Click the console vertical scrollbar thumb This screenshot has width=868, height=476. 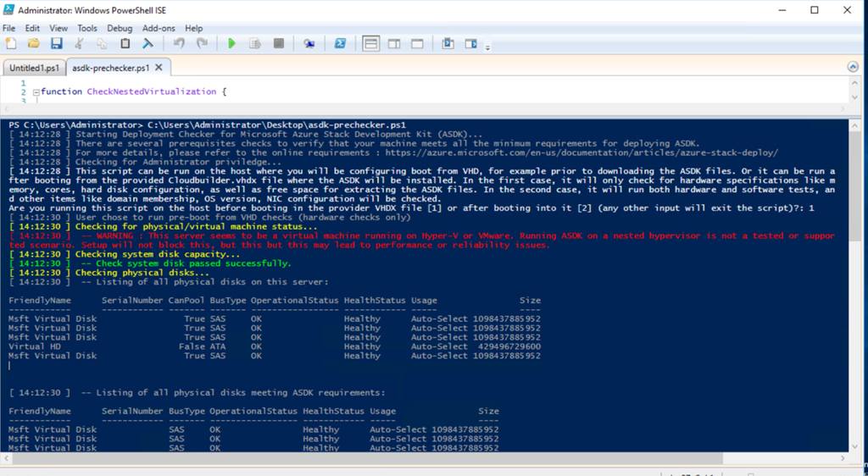(x=854, y=185)
